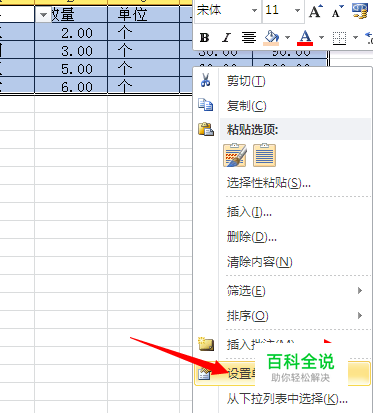Select the 个 cell in 6.00 row
The height and width of the screenshot is (413, 373).
click(143, 86)
